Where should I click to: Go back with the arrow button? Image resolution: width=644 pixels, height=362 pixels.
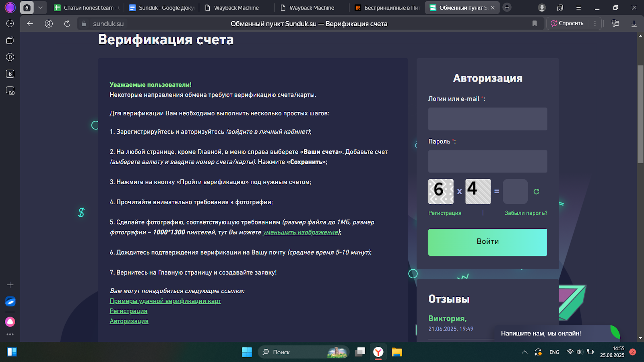[30, 24]
